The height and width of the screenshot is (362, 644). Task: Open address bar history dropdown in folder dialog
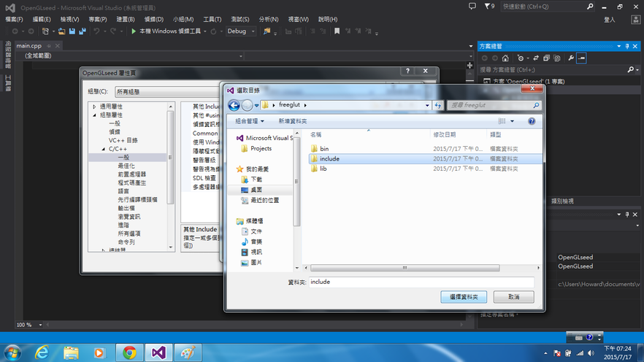tap(427, 106)
